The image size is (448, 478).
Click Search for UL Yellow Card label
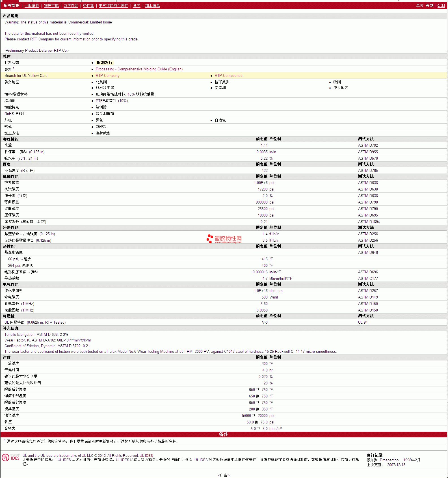(x=26, y=75)
